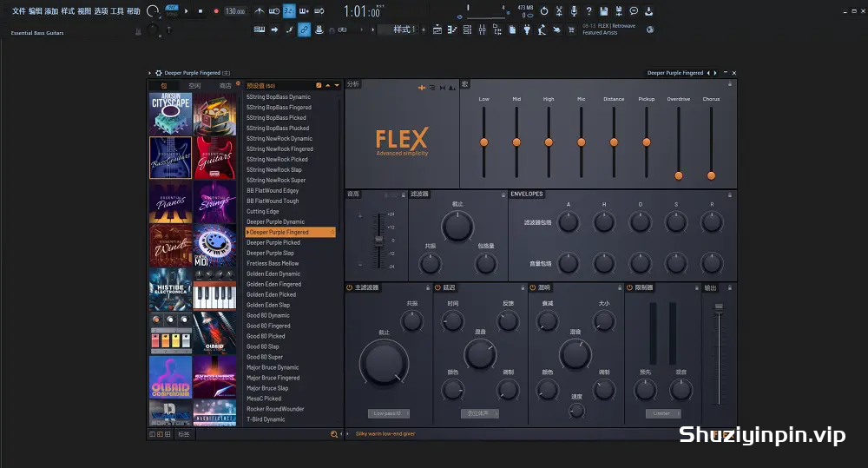
Task: Click orange down arrow in 预设值 header
Action: click(x=337, y=86)
